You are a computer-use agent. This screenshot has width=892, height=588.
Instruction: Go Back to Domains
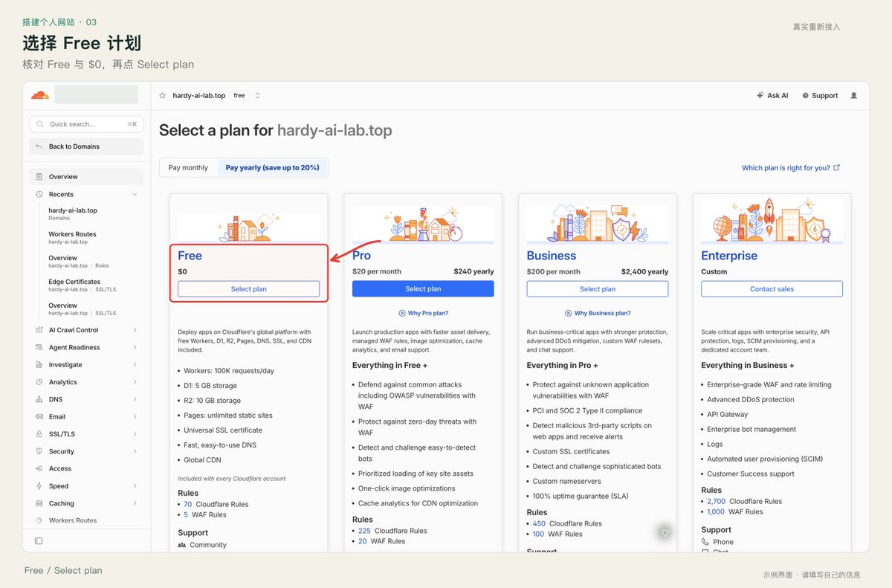pos(86,146)
